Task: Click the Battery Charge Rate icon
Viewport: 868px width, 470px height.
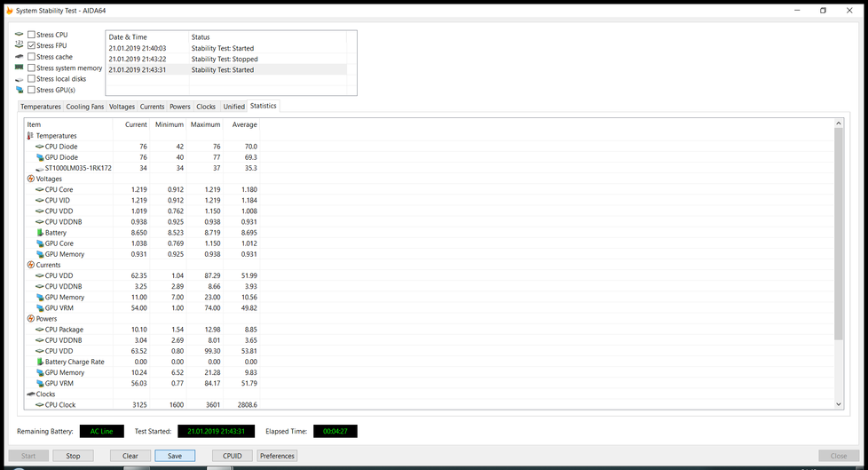Action: [40, 362]
